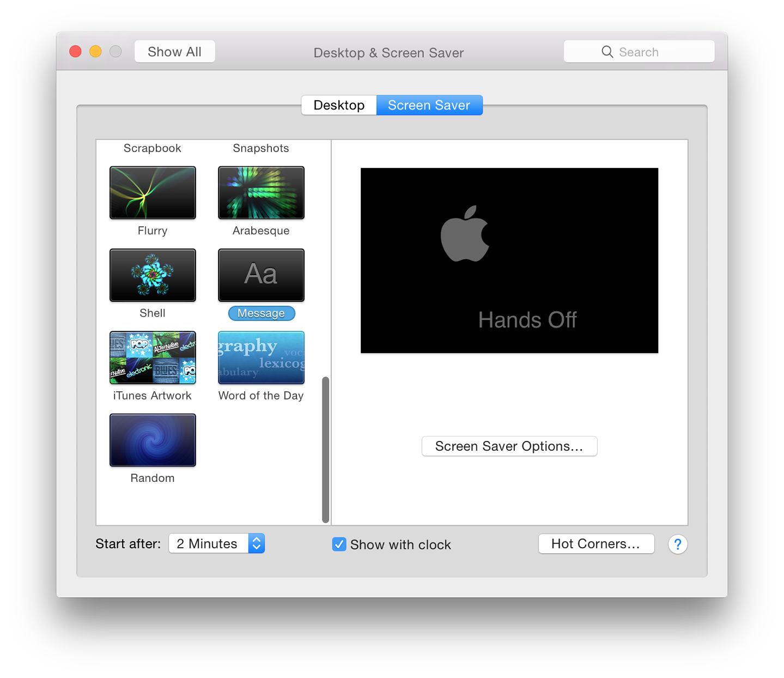The image size is (784, 678).
Task: Select the Message screen saver thumbnail
Action: click(x=261, y=275)
